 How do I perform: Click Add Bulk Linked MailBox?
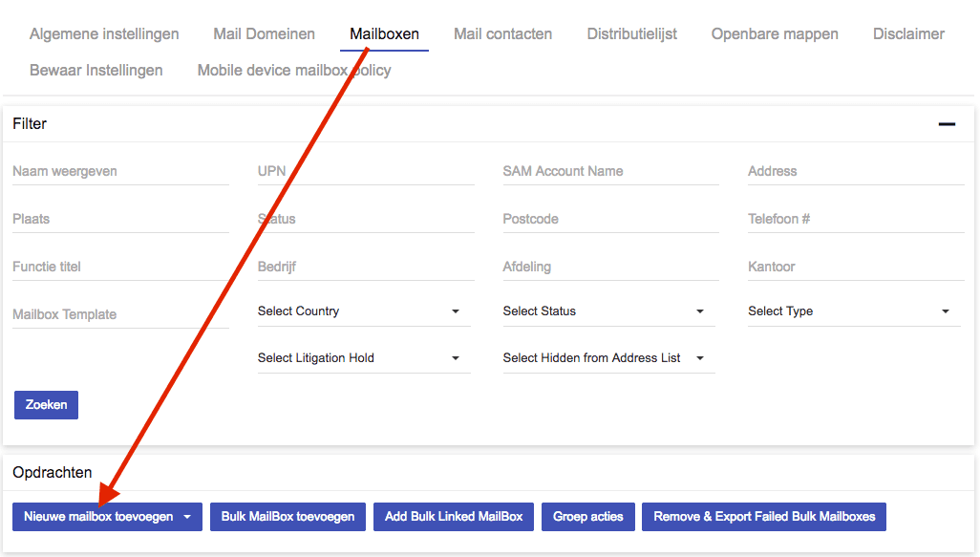(453, 516)
